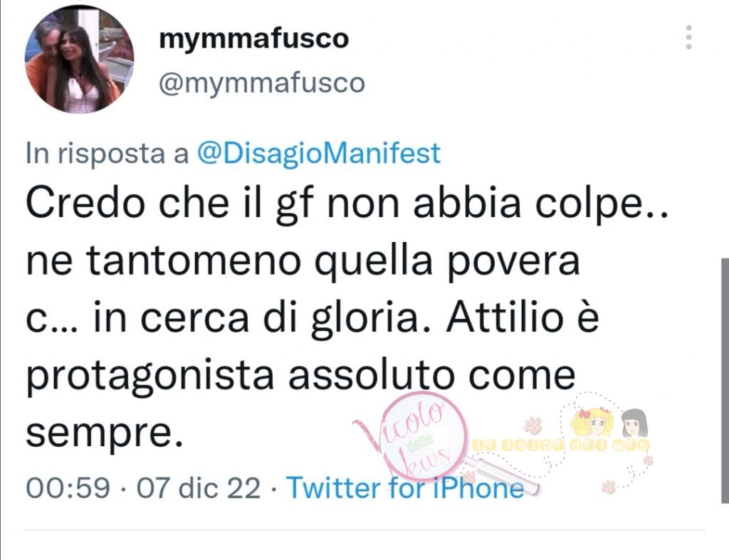The height and width of the screenshot is (560, 729).
Task: Click the 07 dic 22 date
Action: [199, 488]
